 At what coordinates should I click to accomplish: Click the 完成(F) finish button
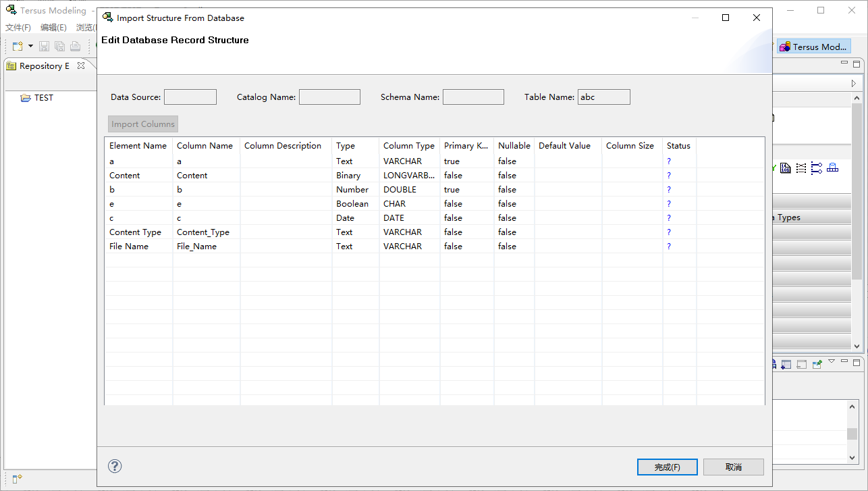point(667,467)
